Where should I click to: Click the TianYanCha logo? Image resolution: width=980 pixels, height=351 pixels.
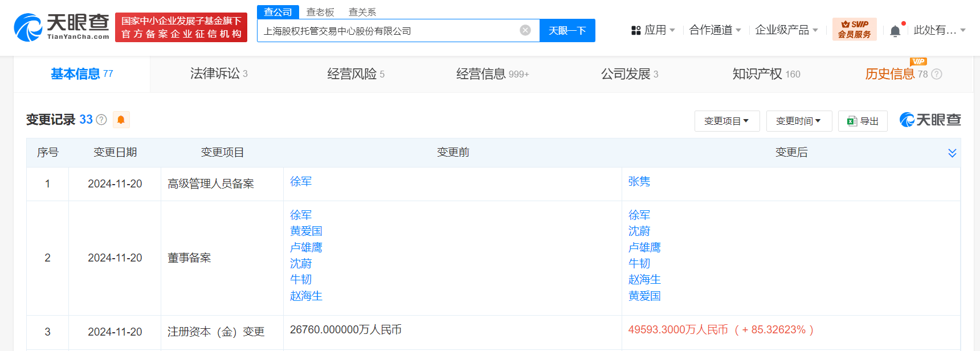point(62,27)
